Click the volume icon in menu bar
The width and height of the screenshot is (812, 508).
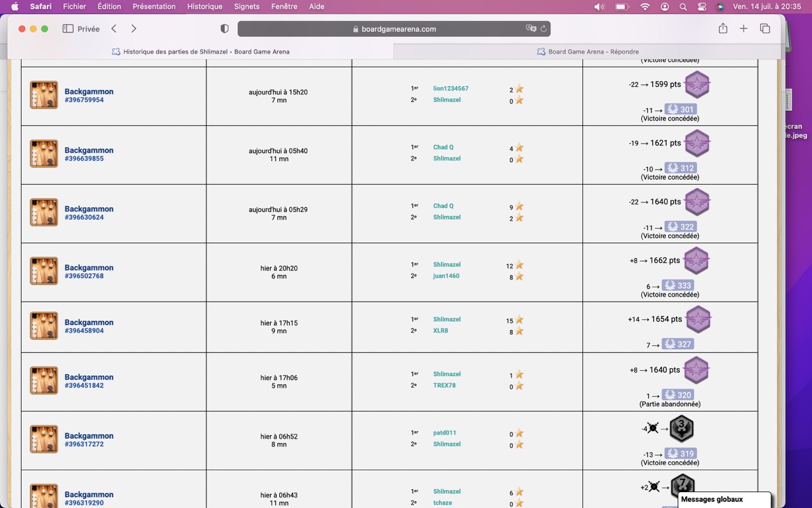point(599,6)
